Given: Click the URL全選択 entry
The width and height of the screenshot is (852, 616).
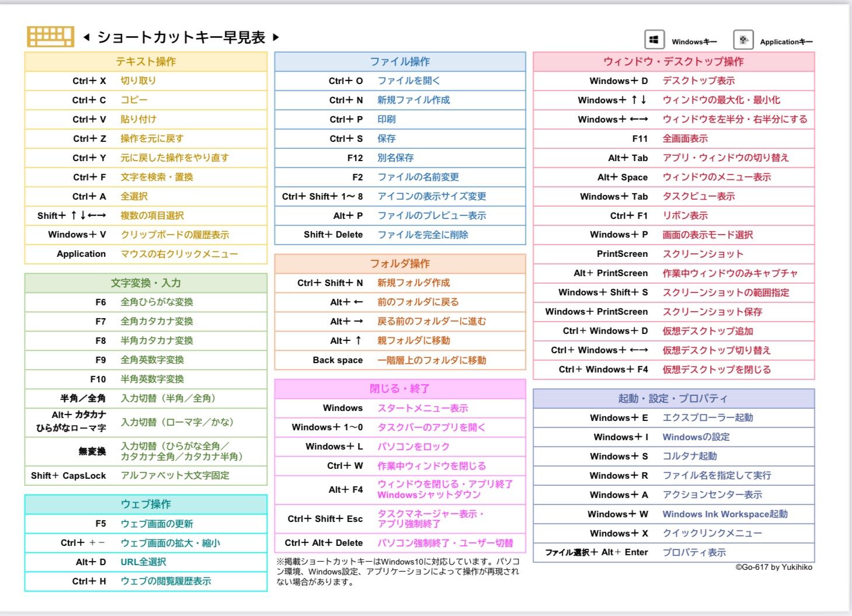Looking at the screenshot, I should pyautogui.click(x=143, y=562).
